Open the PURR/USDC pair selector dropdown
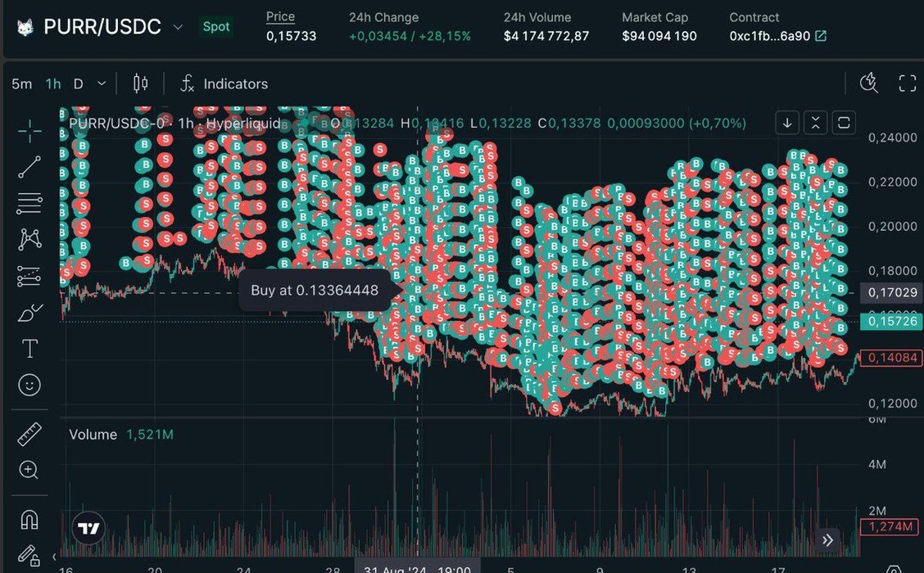This screenshot has width=924, height=573. point(178,27)
